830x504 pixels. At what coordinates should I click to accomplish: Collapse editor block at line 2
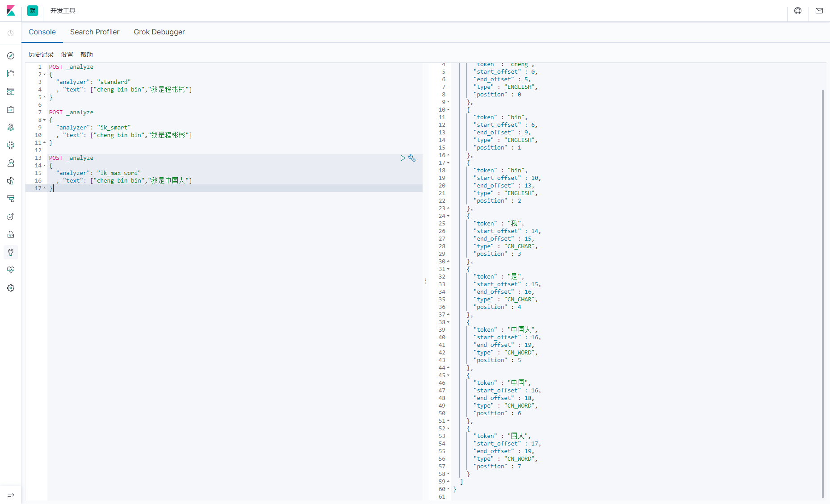[44, 75]
